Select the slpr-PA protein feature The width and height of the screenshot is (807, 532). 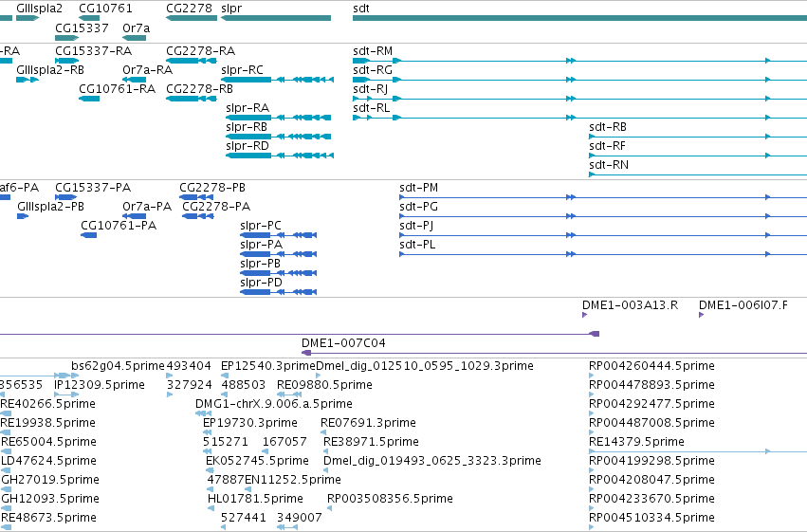click(x=279, y=255)
